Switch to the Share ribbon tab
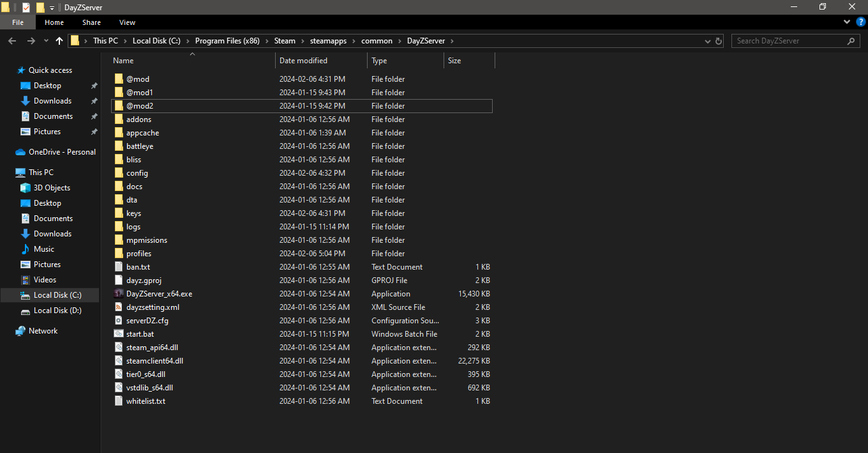Image resolution: width=868 pixels, height=453 pixels. pyautogui.click(x=91, y=22)
